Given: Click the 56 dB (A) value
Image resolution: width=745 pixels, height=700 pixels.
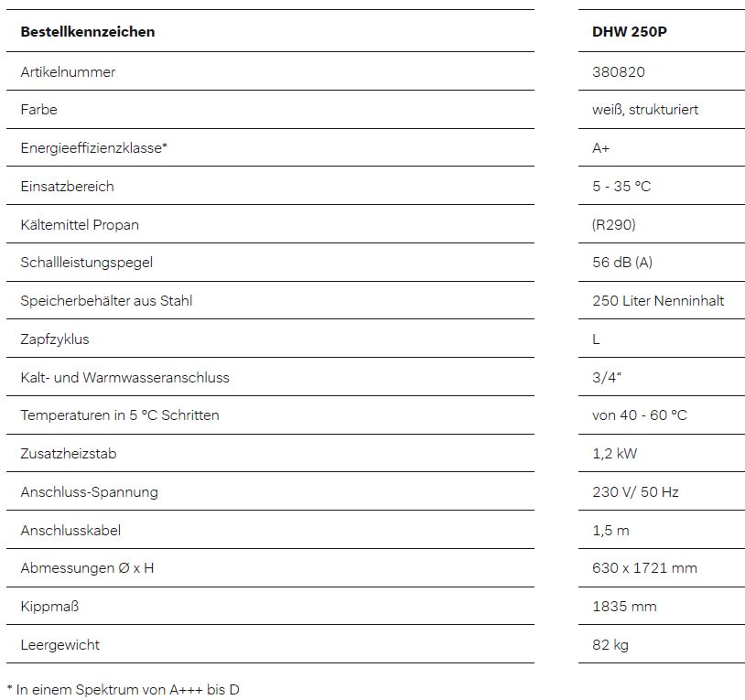Looking at the screenshot, I should [622, 263].
